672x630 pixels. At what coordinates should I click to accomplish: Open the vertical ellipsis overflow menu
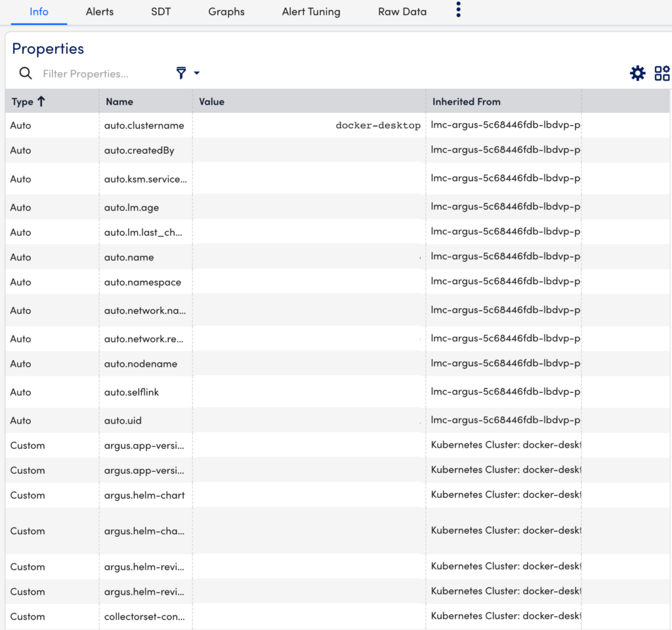click(x=458, y=9)
